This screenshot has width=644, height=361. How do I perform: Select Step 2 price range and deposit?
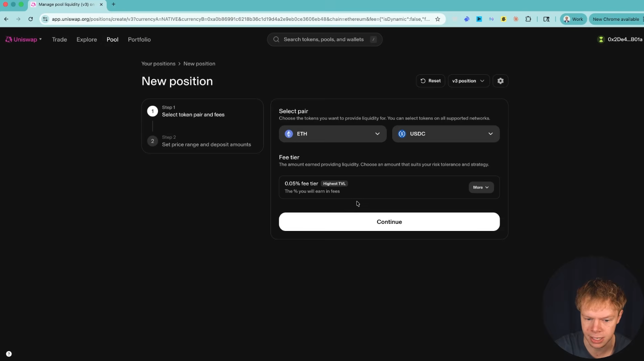[202, 141]
